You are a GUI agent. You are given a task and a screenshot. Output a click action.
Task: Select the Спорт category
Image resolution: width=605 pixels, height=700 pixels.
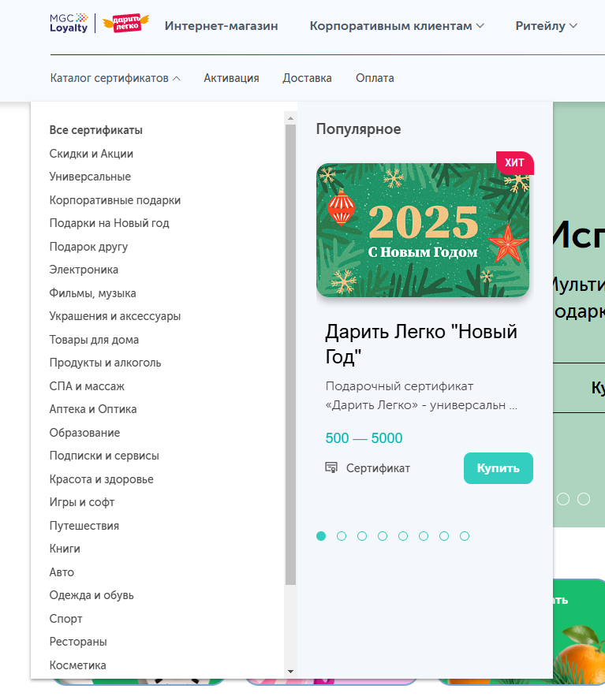pyautogui.click(x=65, y=619)
